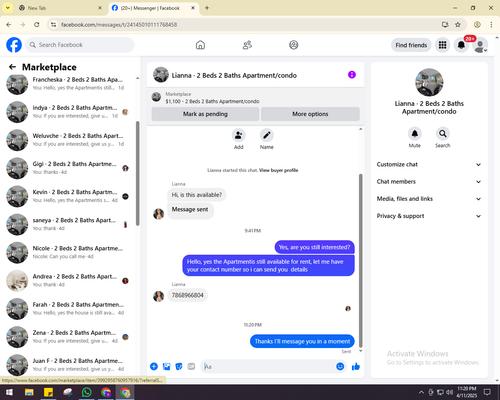The image size is (500, 400).
Task: Open Francheska conversation
Action: tap(68, 84)
